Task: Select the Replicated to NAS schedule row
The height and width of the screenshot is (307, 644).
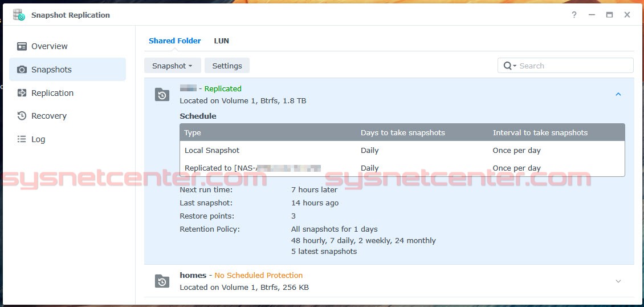Action: click(x=402, y=168)
